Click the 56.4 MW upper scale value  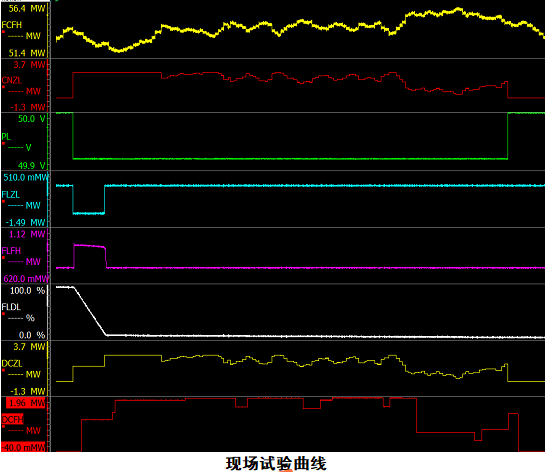[27, 9]
